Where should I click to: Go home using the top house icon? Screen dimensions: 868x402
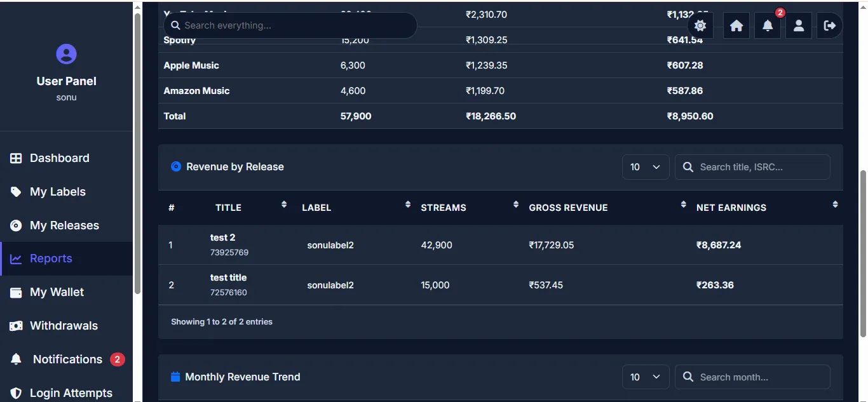point(736,25)
